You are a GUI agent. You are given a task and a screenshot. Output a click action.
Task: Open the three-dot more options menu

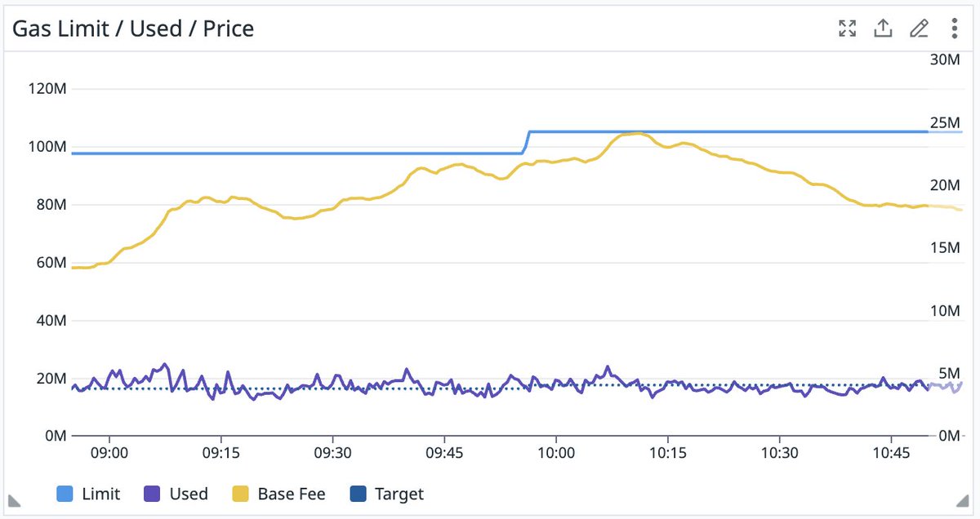point(954,29)
